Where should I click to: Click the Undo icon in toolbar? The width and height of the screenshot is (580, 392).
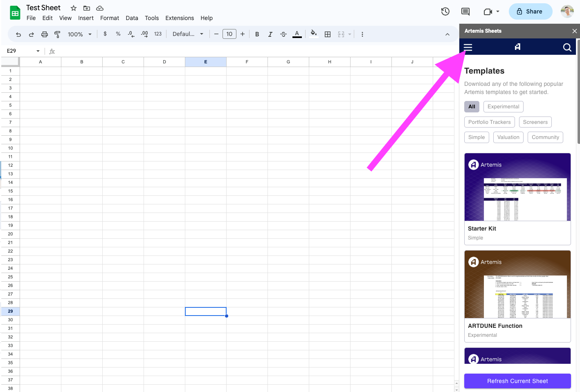click(18, 34)
